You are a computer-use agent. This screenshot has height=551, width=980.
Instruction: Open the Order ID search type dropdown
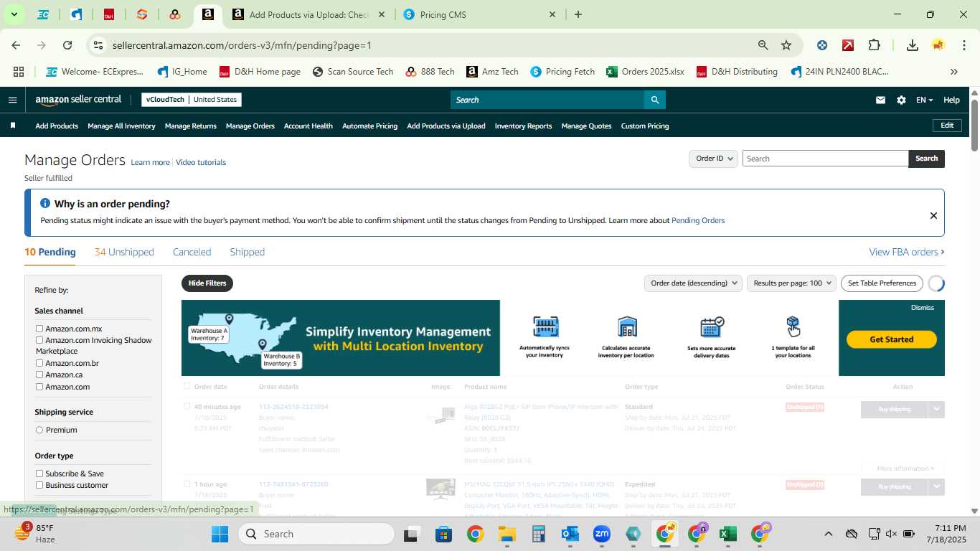coord(714,159)
